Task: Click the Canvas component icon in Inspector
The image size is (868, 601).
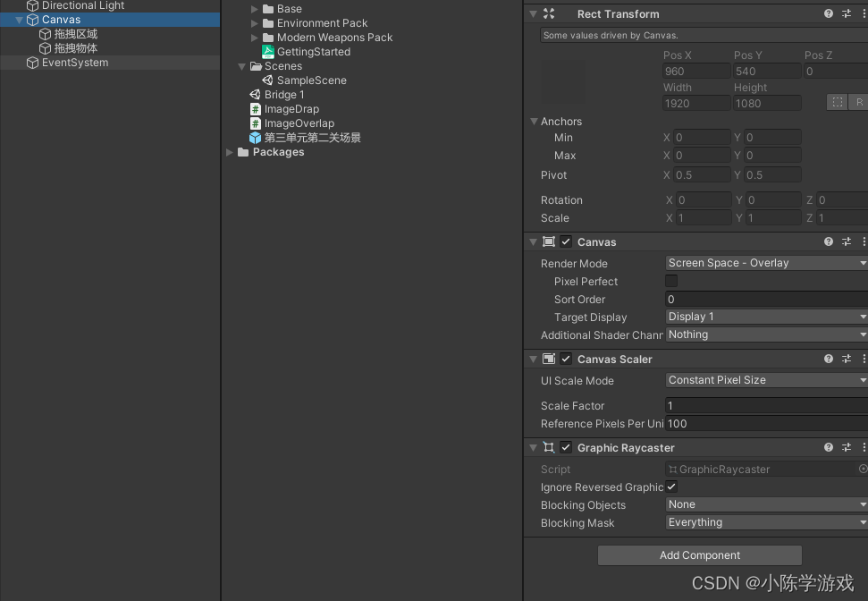Action: click(x=549, y=241)
